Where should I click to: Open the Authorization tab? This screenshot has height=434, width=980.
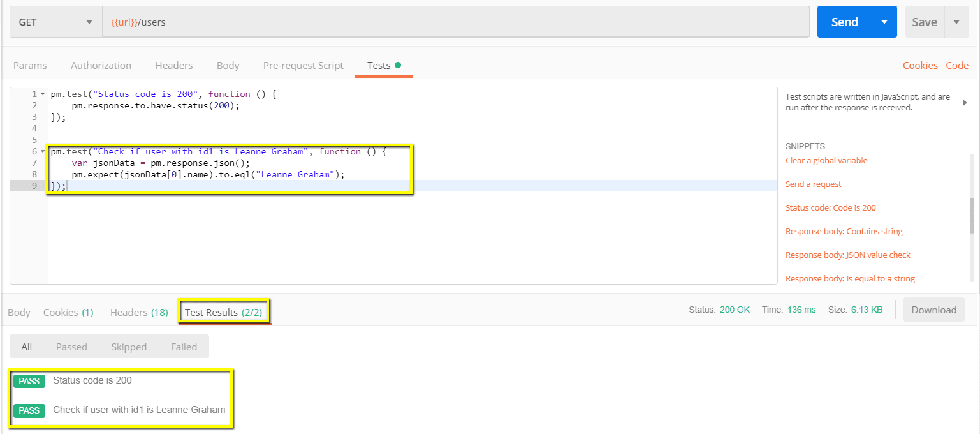[101, 66]
